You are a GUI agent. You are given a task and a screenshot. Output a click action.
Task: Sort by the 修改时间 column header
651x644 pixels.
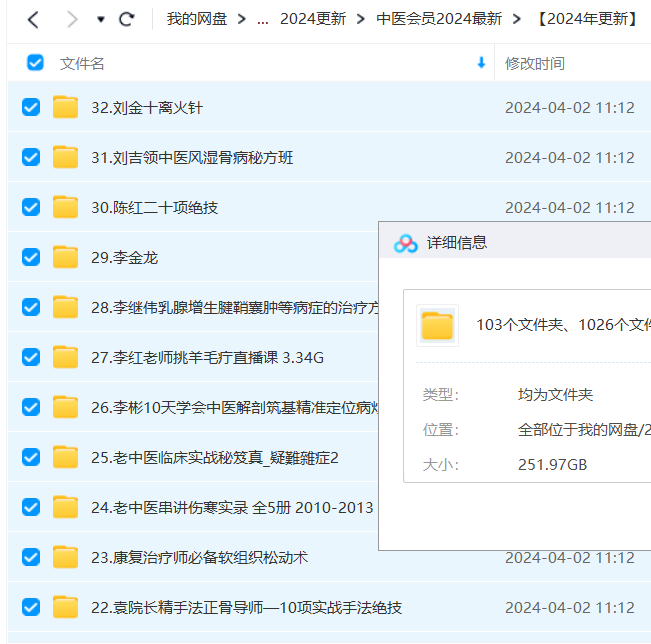click(x=535, y=63)
